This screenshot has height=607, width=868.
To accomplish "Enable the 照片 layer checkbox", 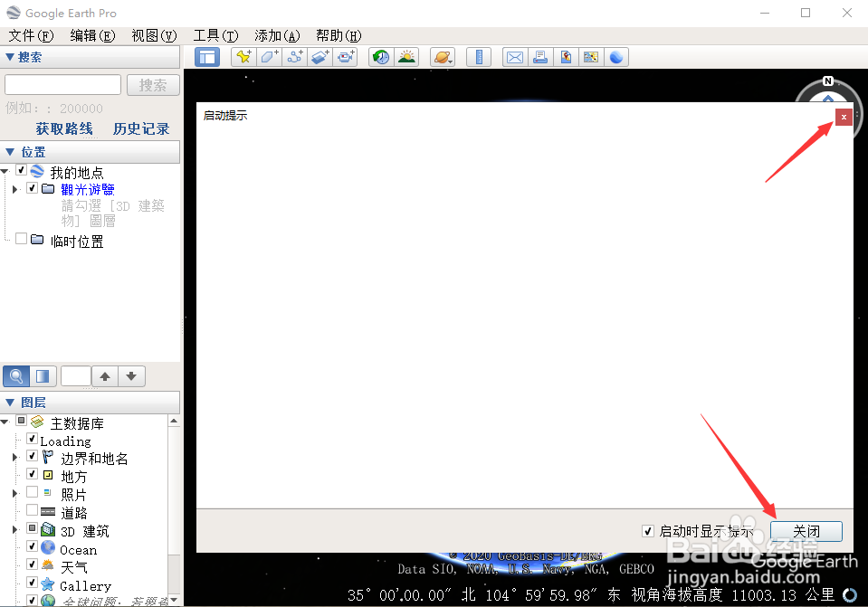I will pos(32,492).
